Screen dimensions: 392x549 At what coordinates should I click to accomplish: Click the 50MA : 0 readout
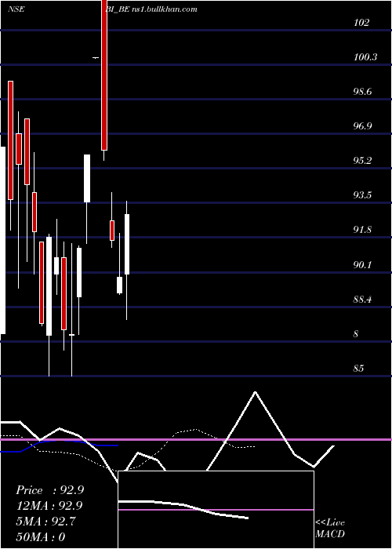[x=40, y=536]
